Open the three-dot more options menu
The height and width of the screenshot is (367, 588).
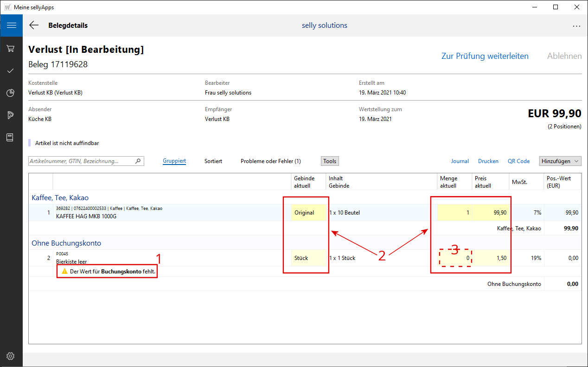pyautogui.click(x=576, y=26)
